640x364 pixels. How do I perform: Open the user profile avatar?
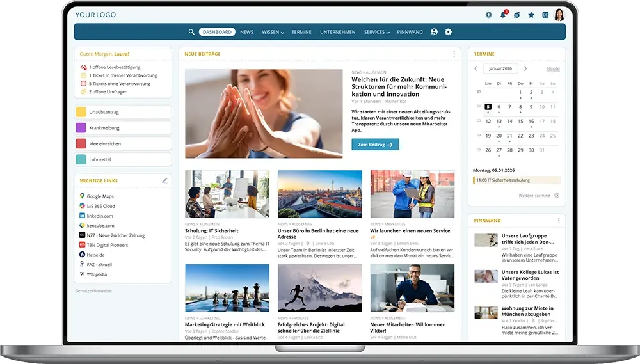coord(559,15)
